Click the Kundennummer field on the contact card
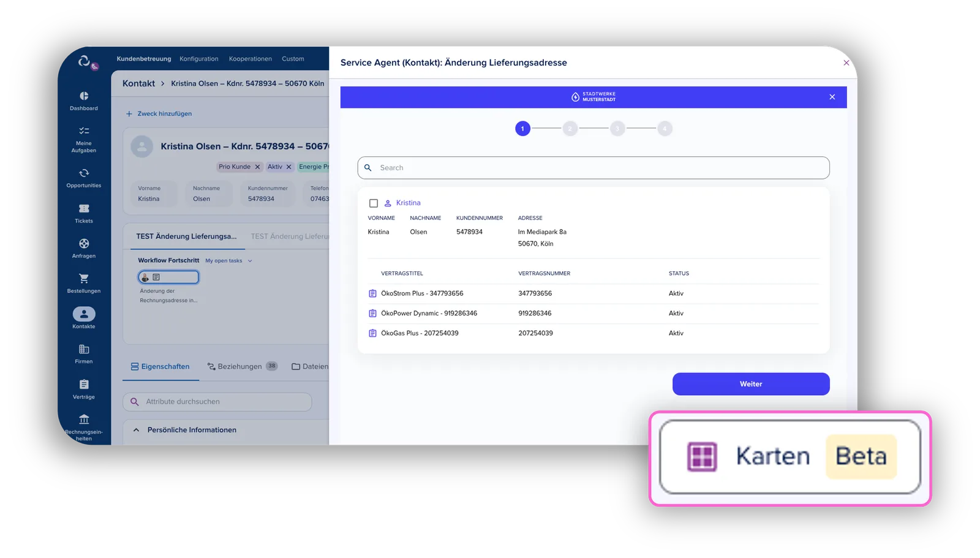Screen dimensions: 980x558 (x=268, y=194)
